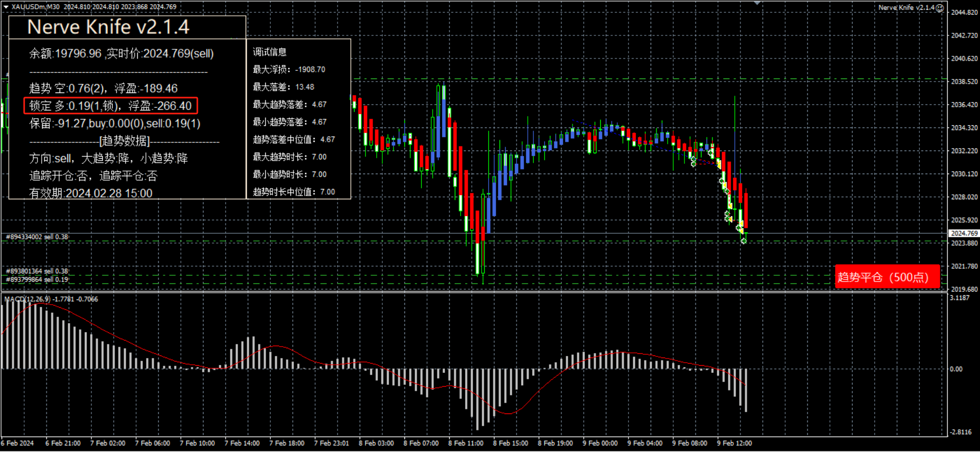The height and width of the screenshot is (452, 980).
Task: Click the 8 Feb 11:00 time axis label
Action: (x=466, y=443)
